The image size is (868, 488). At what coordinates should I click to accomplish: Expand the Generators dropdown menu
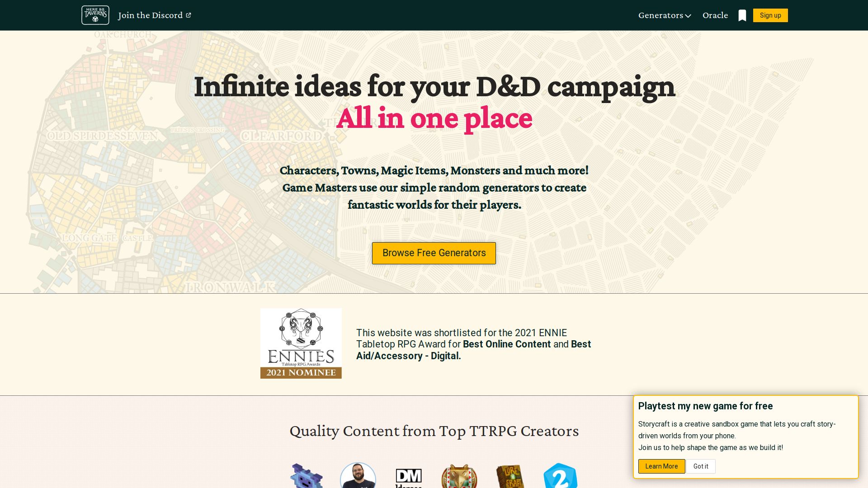[x=665, y=15]
